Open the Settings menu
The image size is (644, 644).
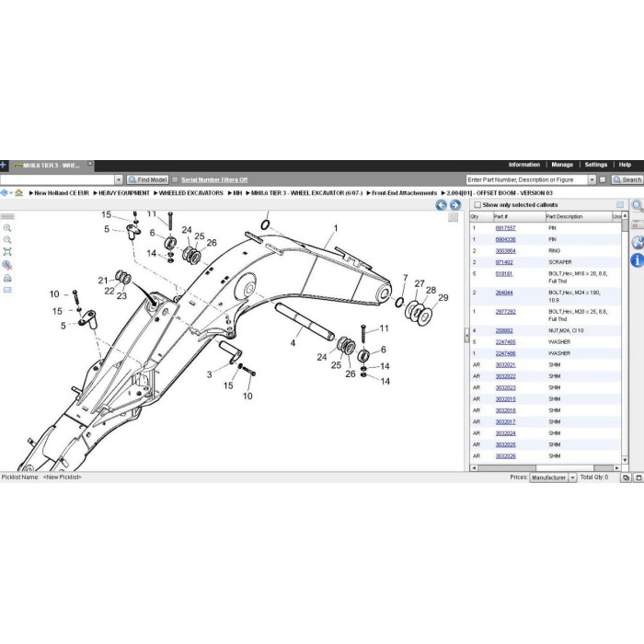pos(595,165)
